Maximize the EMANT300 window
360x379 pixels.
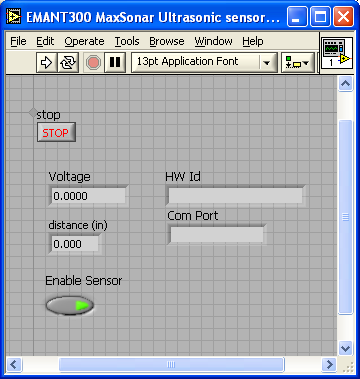coord(320,16)
